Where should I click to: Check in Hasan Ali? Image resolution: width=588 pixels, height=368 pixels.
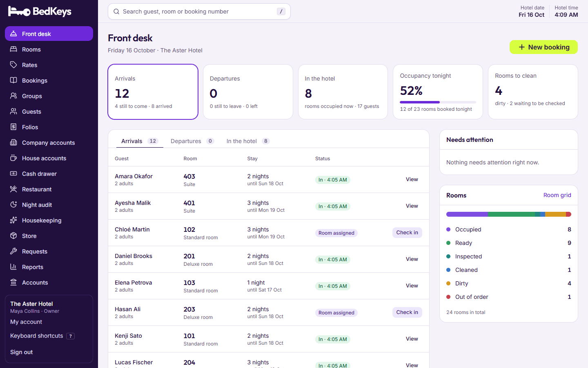[407, 312]
